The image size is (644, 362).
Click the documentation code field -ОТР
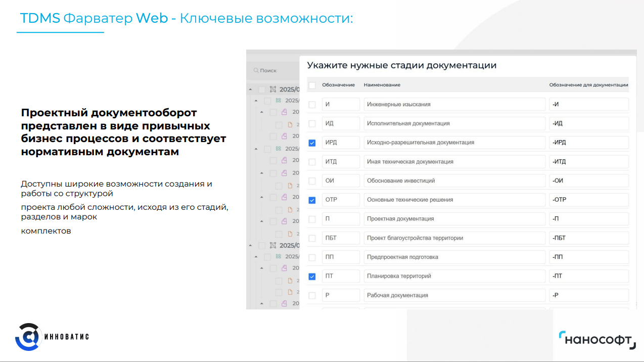tap(589, 200)
